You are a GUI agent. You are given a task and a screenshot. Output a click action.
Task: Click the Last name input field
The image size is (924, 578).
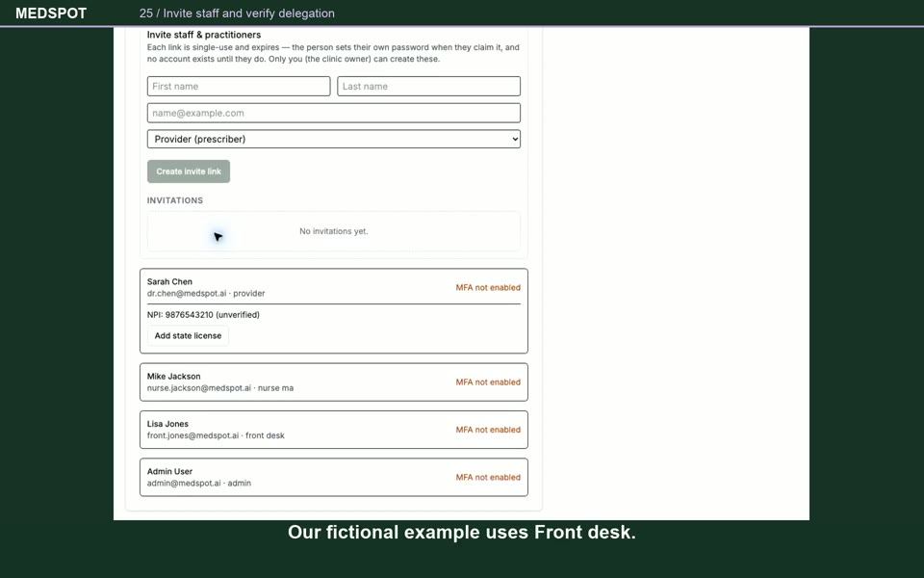tap(428, 86)
